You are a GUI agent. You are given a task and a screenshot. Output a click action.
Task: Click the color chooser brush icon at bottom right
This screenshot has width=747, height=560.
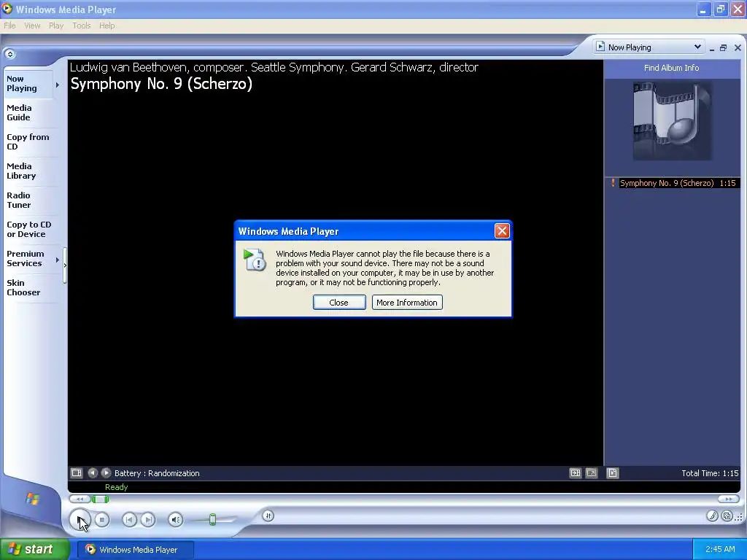point(712,516)
